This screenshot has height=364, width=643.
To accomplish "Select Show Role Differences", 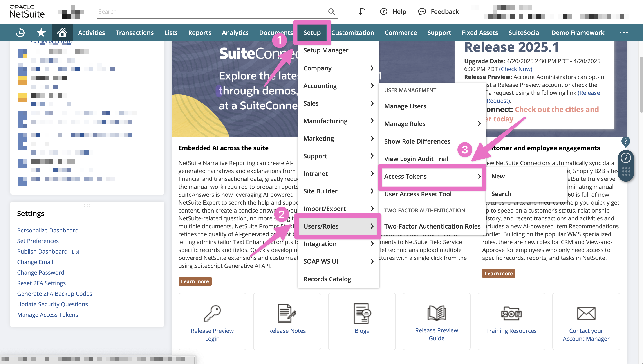I will point(432,141).
